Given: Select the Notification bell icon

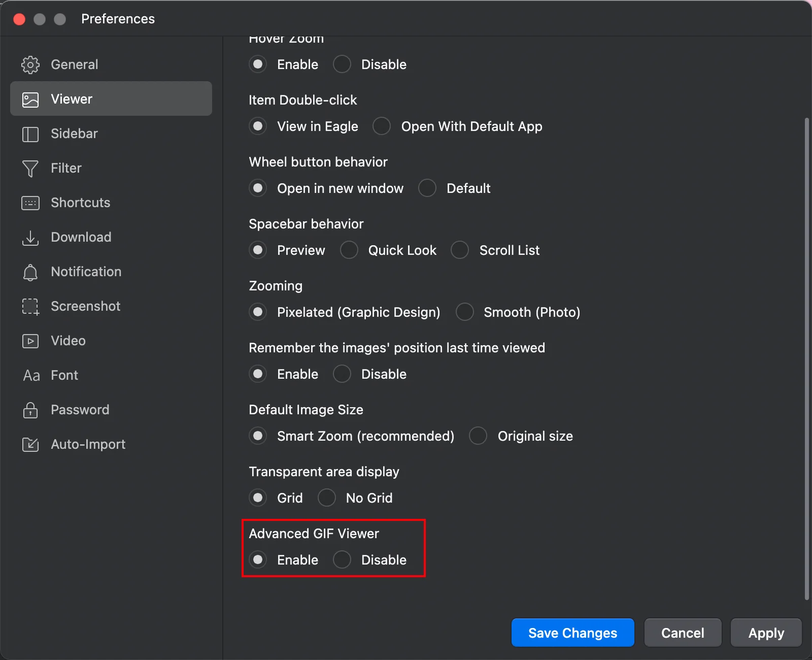Looking at the screenshot, I should pyautogui.click(x=30, y=272).
